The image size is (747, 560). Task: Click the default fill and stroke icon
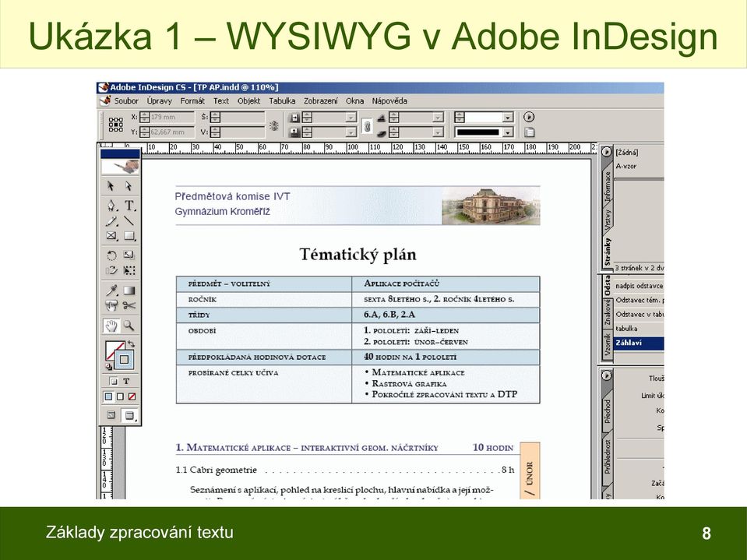(108, 367)
